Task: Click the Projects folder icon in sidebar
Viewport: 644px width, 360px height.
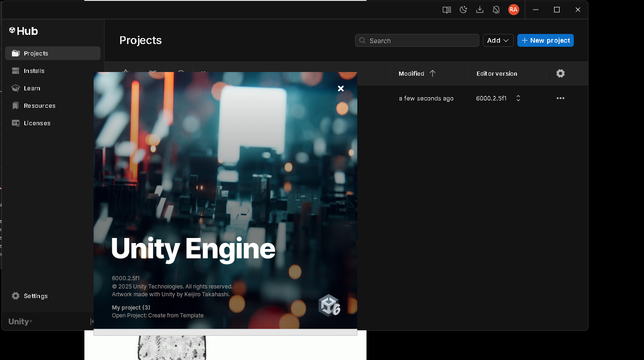Action: [x=16, y=53]
